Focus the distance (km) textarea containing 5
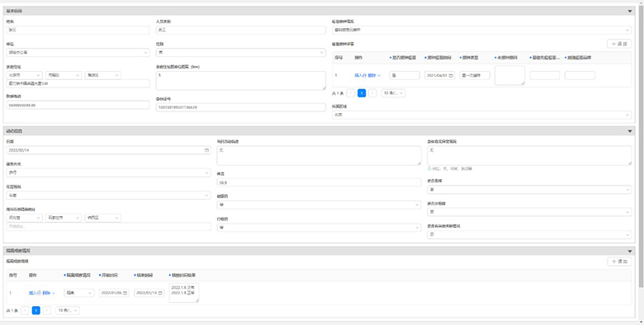The width and height of the screenshot is (644, 325). [241, 81]
